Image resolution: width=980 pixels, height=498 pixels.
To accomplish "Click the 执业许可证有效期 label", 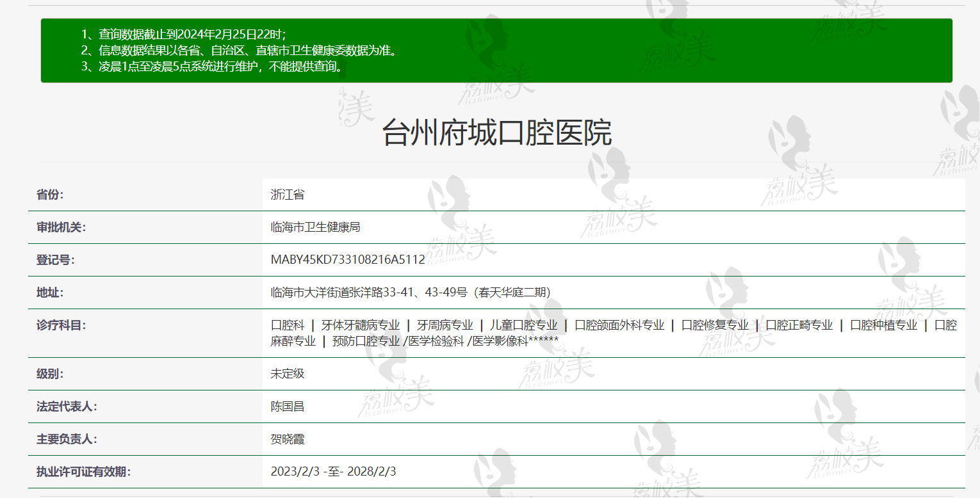I will point(83,472).
